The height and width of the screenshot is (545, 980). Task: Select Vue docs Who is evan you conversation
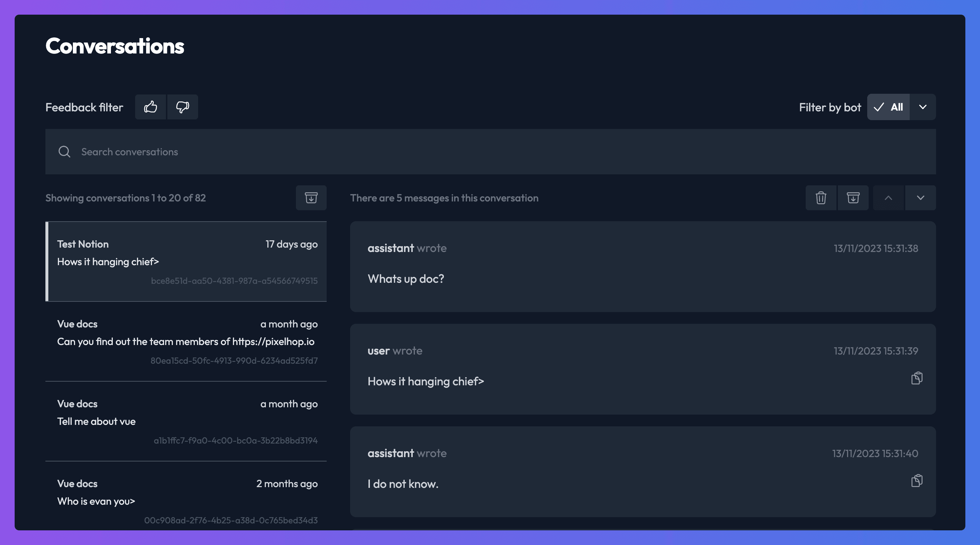click(x=186, y=500)
